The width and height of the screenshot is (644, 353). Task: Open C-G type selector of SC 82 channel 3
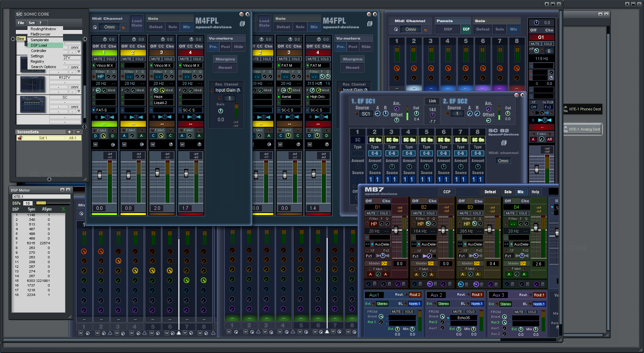click(x=392, y=153)
